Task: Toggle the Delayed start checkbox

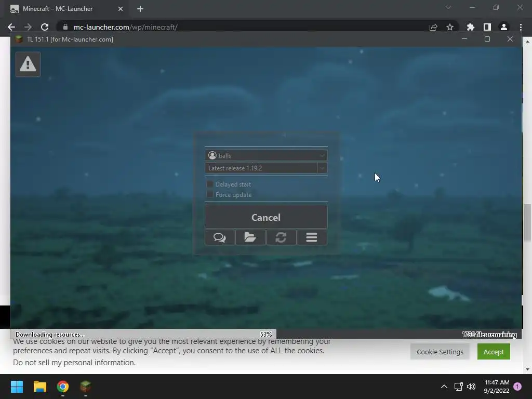Action: [x=210, y=184]
